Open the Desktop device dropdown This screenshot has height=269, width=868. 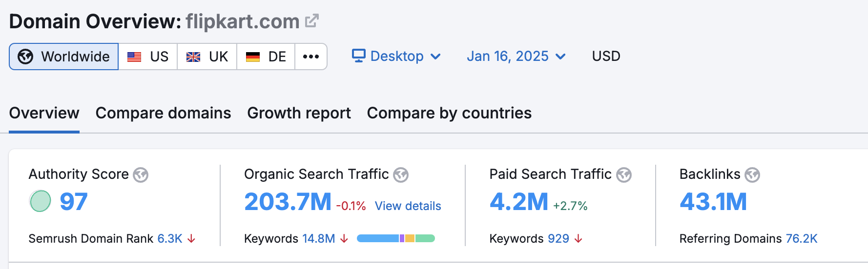(396, 56)
